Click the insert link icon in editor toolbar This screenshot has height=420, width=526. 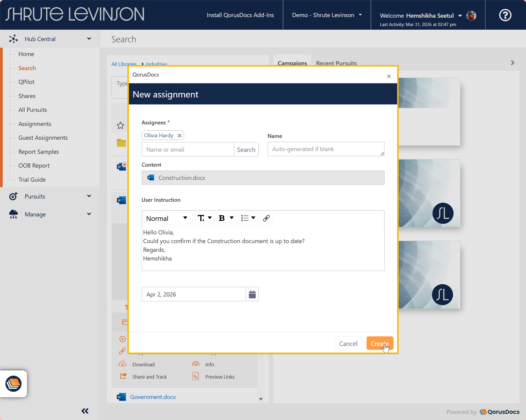266,218
